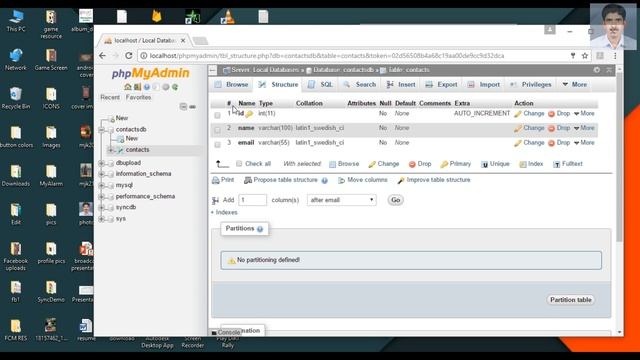Click Drop icon for id row
The width and height of the screenshot is (640, 360).
(551, 114)
